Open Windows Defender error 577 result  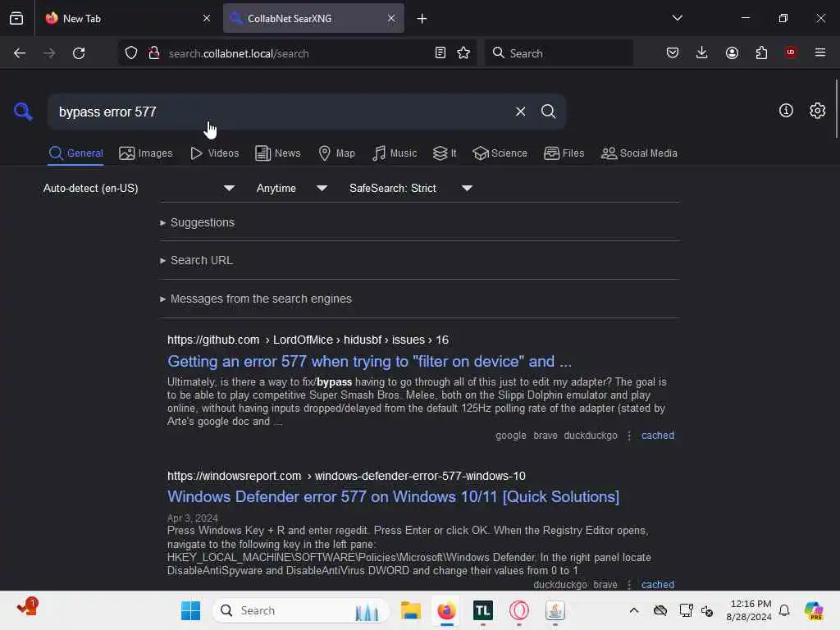tap(393, 496)
